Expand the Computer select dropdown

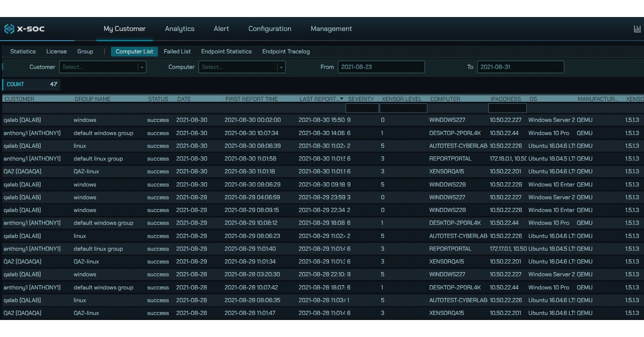tap(281, 67)
